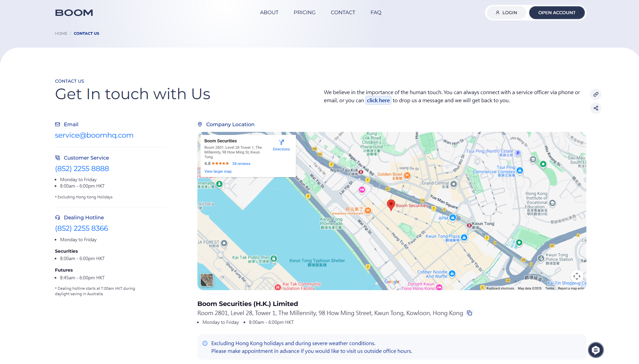Viewport: 639px width, 364px height.
Task: Click the 'click here' message link
Action: pos(378,100)
